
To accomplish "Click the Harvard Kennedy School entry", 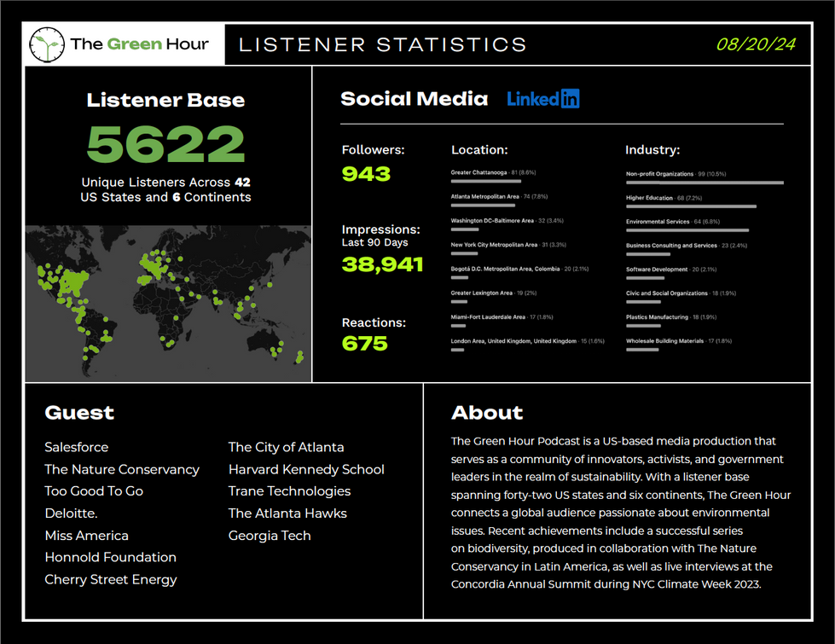I will coord(307,469).
